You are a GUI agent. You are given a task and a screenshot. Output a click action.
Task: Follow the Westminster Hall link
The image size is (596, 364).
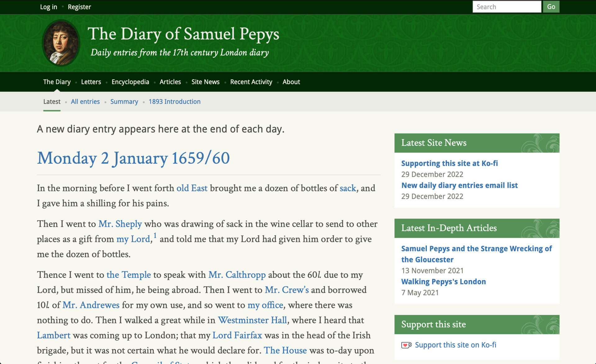click(252, 320)
